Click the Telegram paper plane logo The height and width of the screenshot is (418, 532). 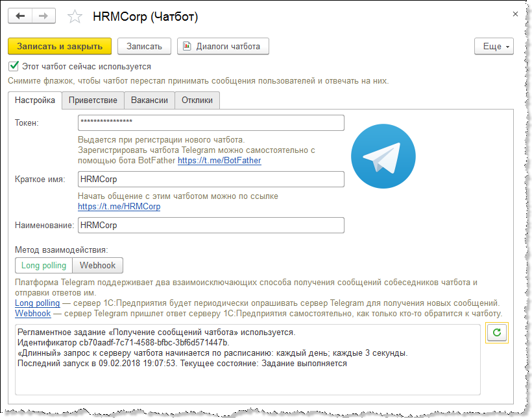click(x=383, y=156)
